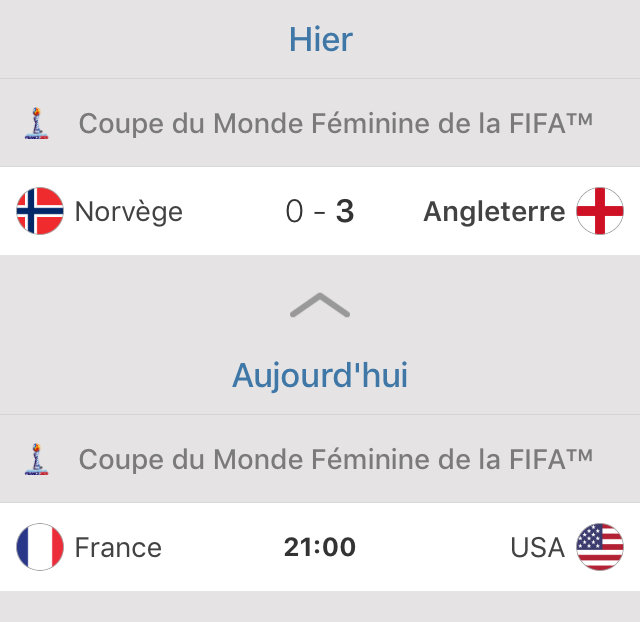The height and width of the screenshot is (622, 640).
Task: Tap the 21:00 kickoff time
Action: tap(320, 548)
